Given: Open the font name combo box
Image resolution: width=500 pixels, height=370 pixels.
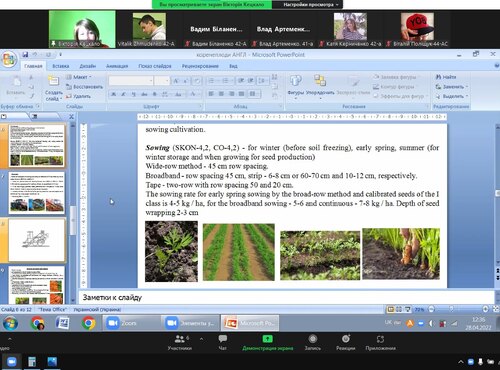Looking at the screenshot, I should pyautogui.click(x=131, y=81).
